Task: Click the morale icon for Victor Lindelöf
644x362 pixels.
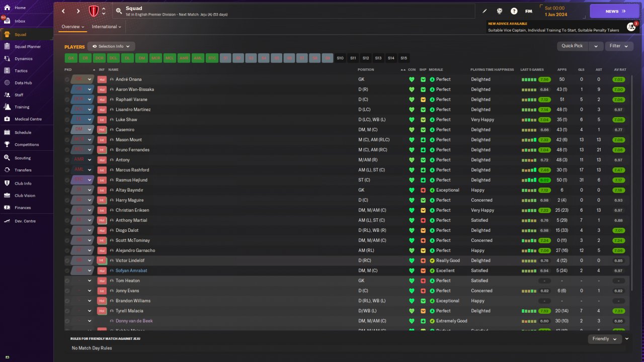Action: [432, 260]
